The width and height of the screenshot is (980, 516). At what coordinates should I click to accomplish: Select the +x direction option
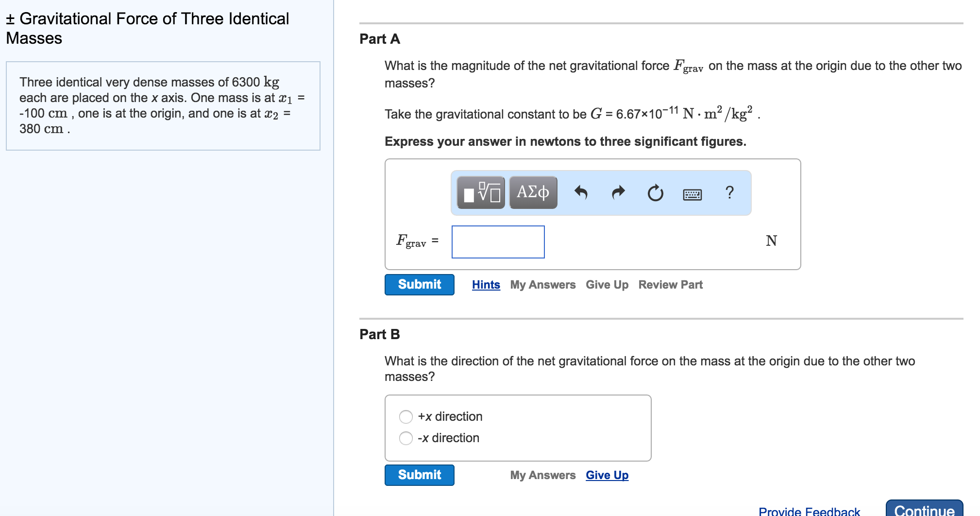[405, 416]
